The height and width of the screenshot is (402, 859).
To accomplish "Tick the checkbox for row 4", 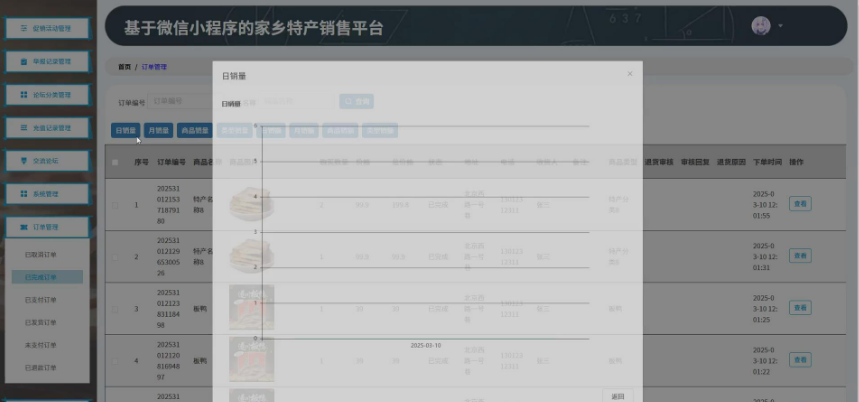I will 115,361.
